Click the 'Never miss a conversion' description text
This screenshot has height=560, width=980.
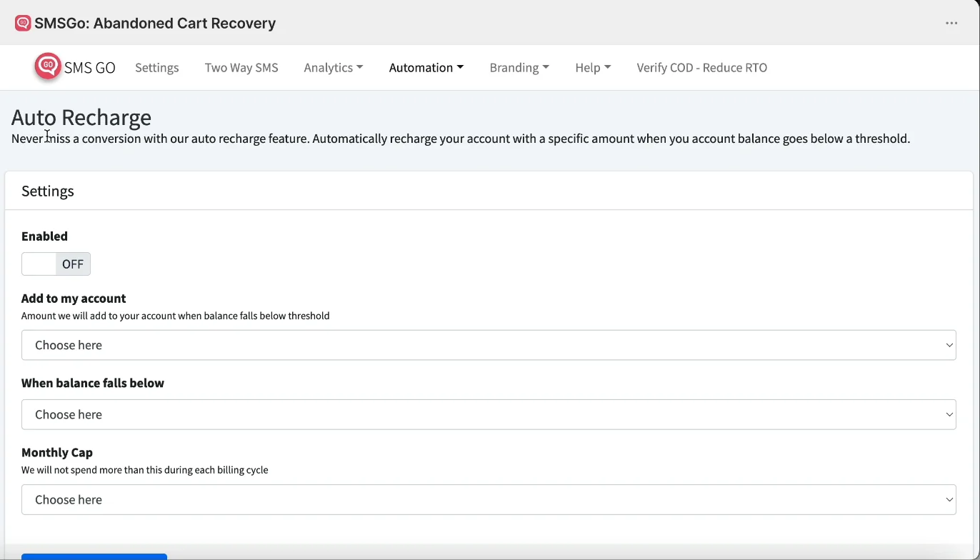[461, 139]
